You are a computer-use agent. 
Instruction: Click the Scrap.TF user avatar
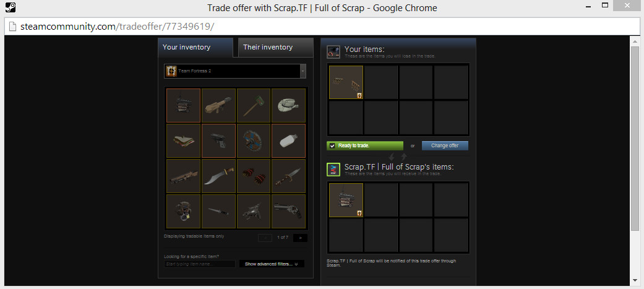pos(333,170)
